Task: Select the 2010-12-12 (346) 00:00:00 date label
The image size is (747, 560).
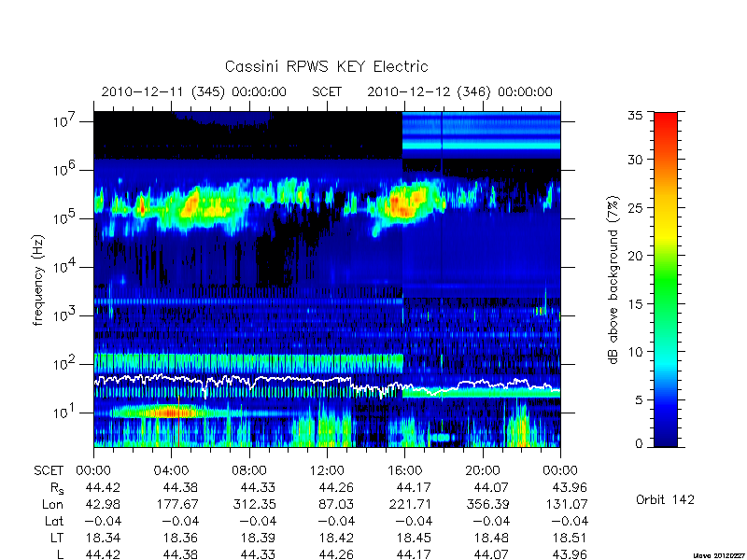Action: pos(459,91)
